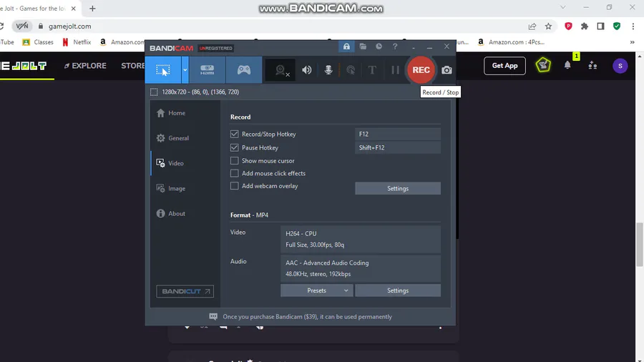Click the Shift+F12 hotkey field
644x362 pixels.
398,147
